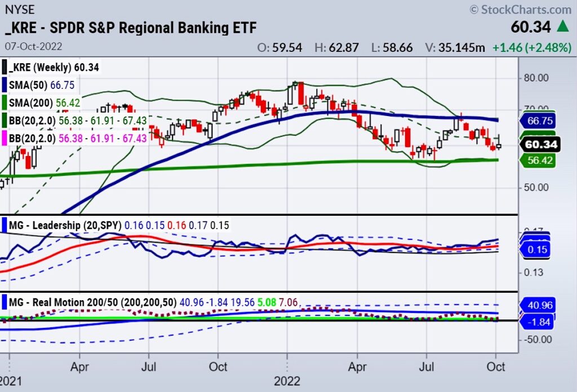Image resolution: width=577 pixels, height=392 pixels.
Task: Click the rightmost Oct label on time axis
Action: click(496, 367)
